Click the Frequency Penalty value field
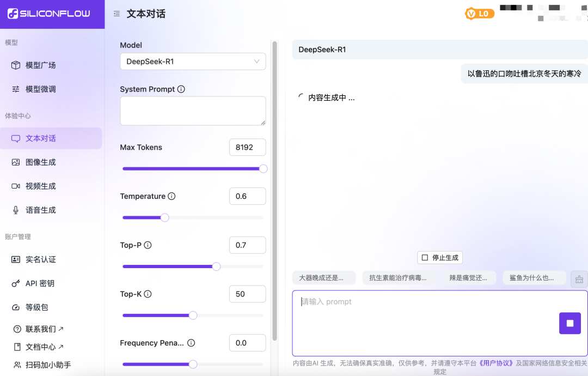588x376 pixels. click(x=248, y=343)
